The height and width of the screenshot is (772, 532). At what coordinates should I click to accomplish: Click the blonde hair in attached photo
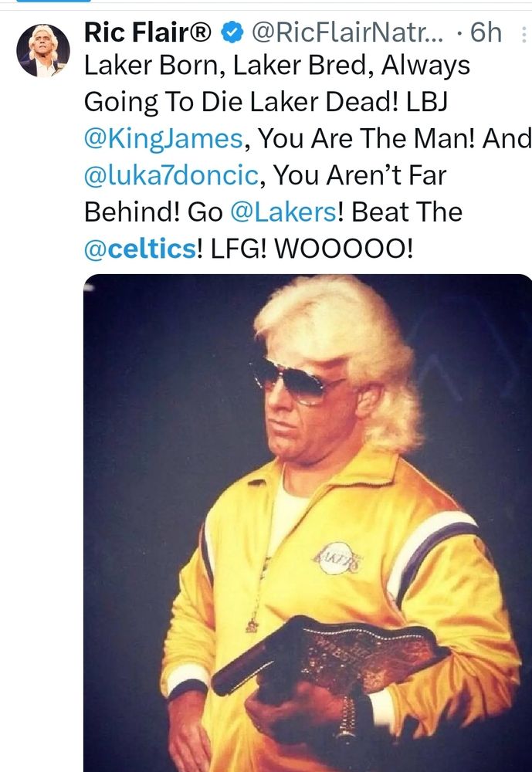tap(345, 344)
